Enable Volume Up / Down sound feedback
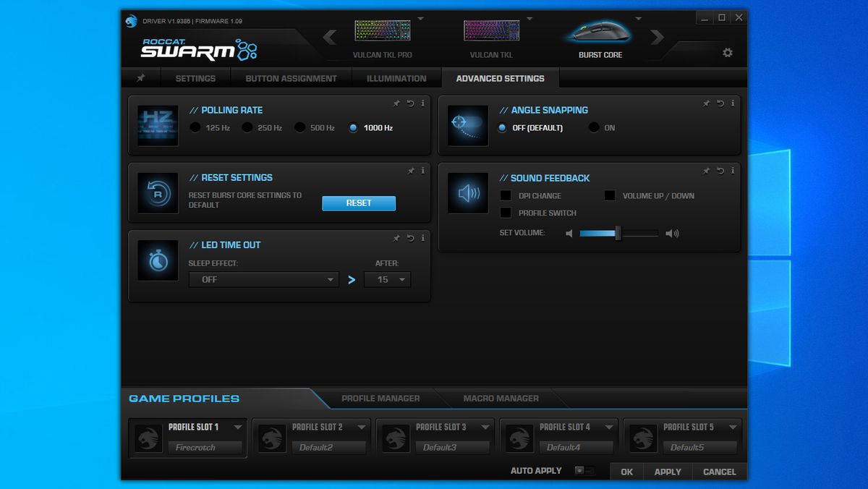 [x=610, y=196]
